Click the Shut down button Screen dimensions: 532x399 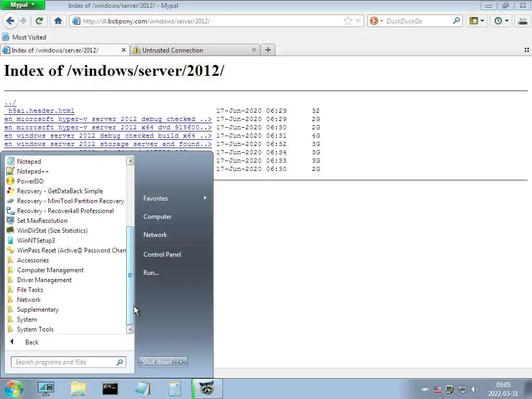click(x=157, y=362)
